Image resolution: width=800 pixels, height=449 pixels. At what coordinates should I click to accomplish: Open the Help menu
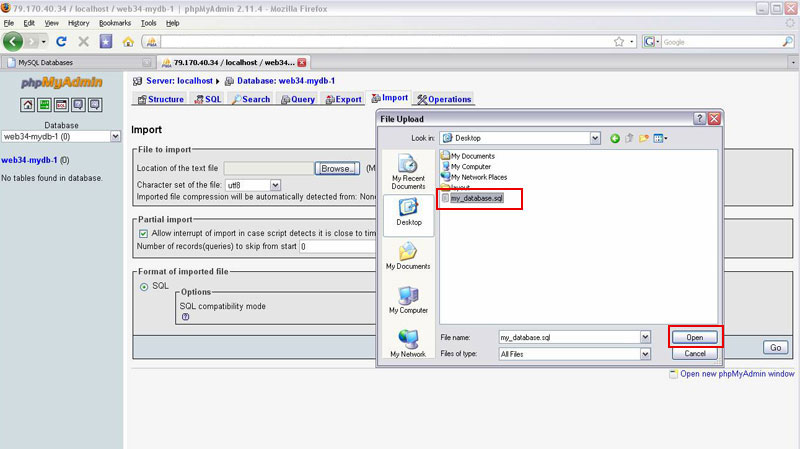click(172, 23)
